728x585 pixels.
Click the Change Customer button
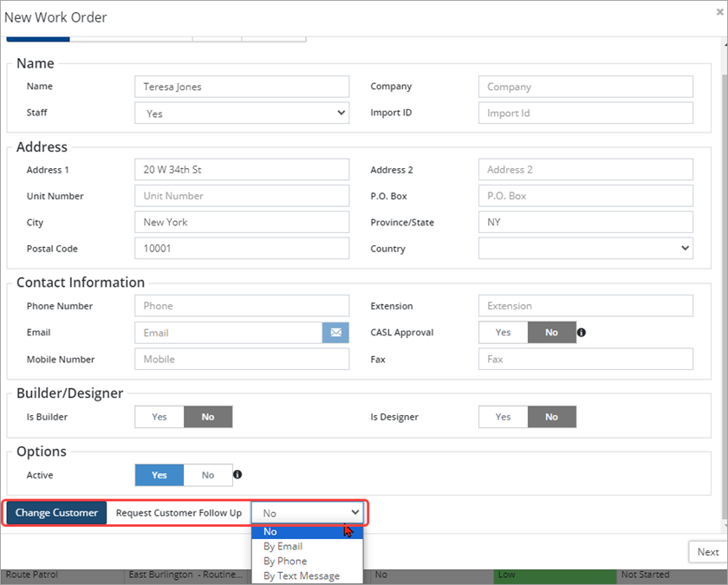pos(57,513)
